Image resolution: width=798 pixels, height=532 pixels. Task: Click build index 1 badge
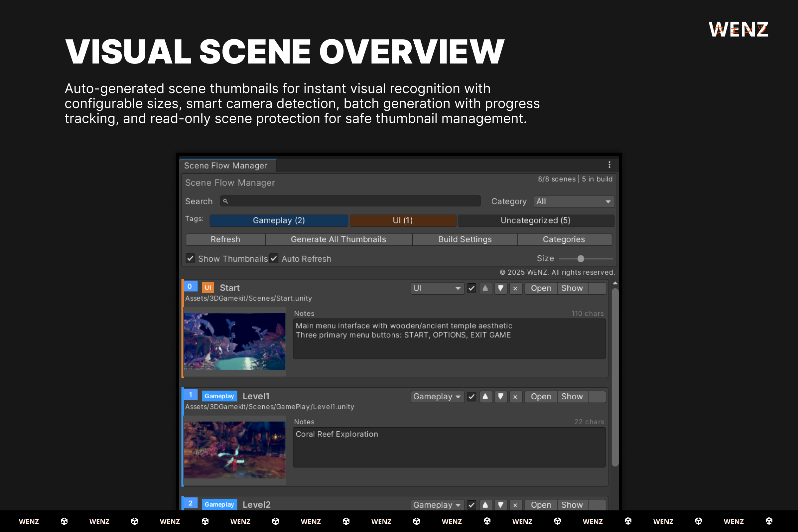point(190,394)
